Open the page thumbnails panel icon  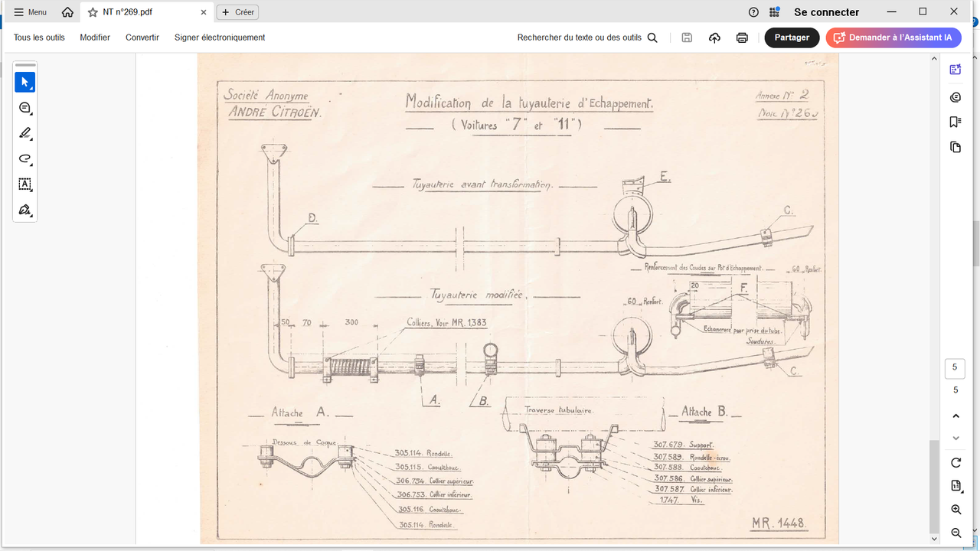click(955, 147)
